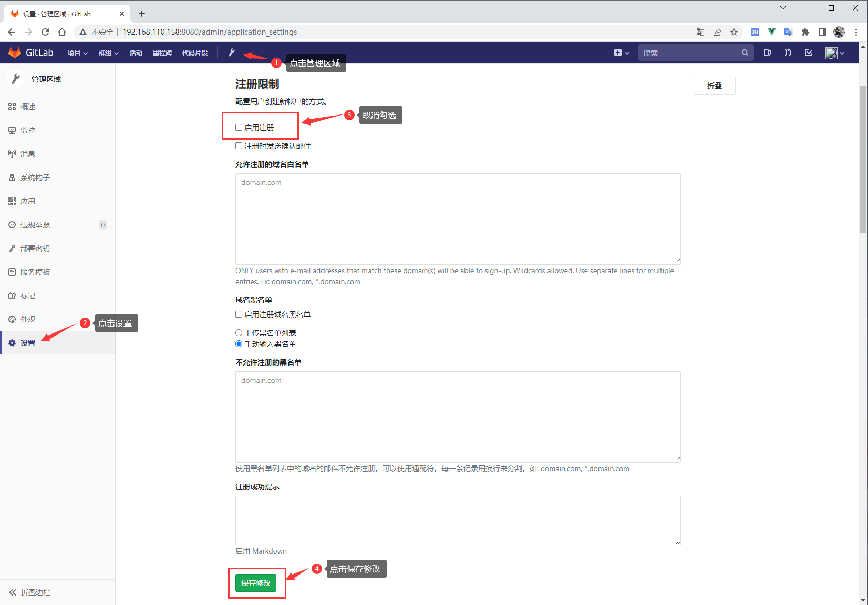Click the Vue devtools extension icon

pos(772,32)
